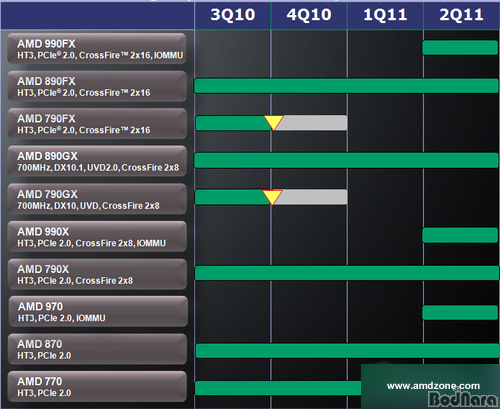Click the 1Q11 column header
This screenshot has width=500, height=409.
pos(385,15)
